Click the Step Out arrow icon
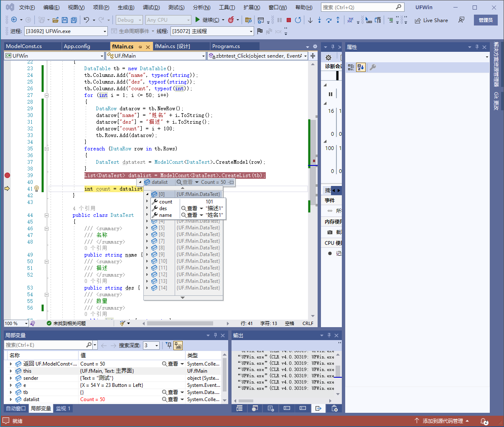The image size is (504, 427). [338, 20]
